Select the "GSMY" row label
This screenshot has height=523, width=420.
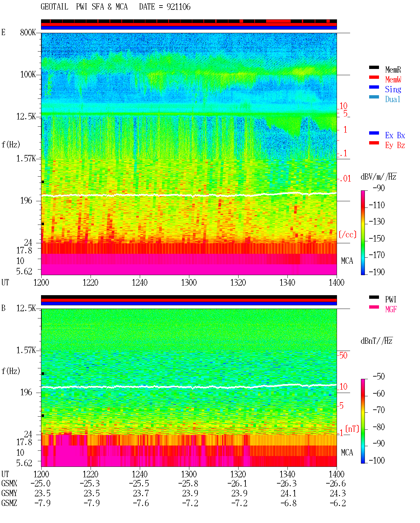(x=9, y=493)
